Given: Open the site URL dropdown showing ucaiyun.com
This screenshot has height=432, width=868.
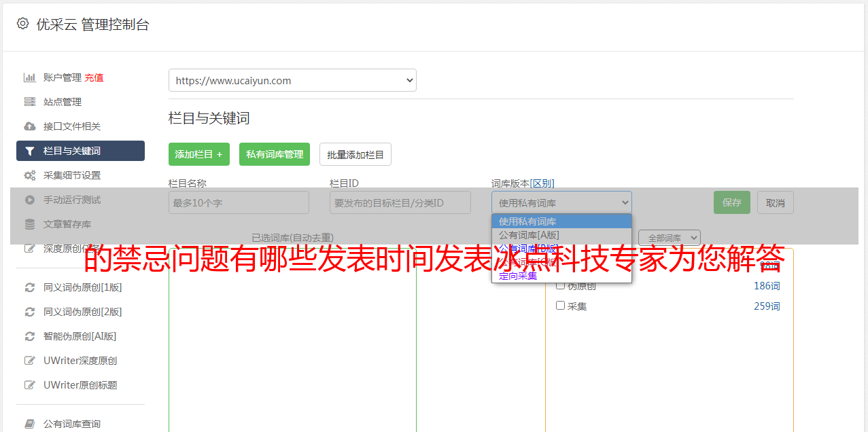Looking at the screenshot, I should coord(292,80).
